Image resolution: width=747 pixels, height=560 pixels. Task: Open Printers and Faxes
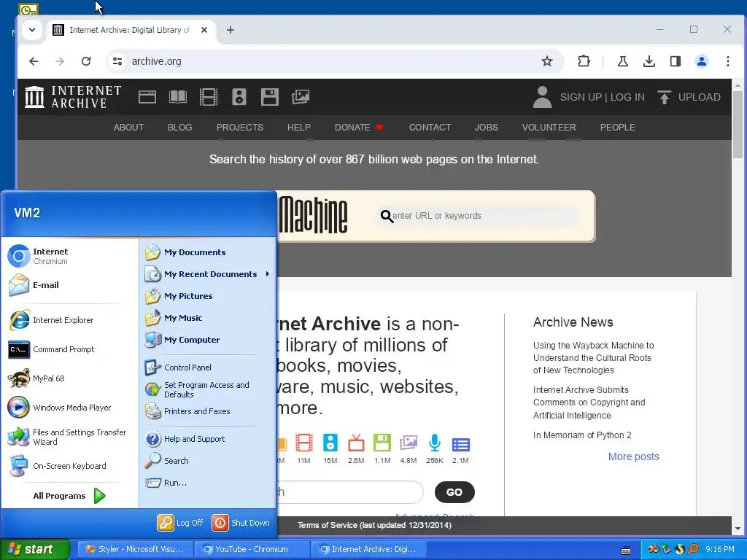(207, 411)
